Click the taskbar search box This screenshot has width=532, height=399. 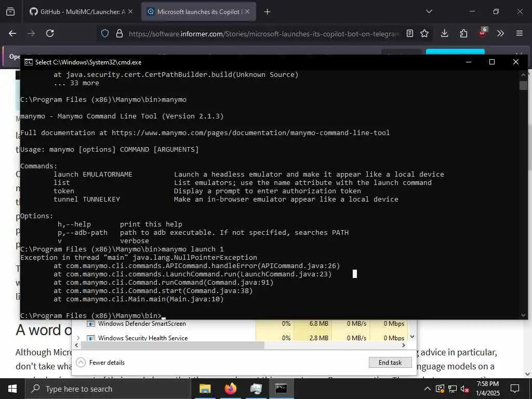(108, 389)
